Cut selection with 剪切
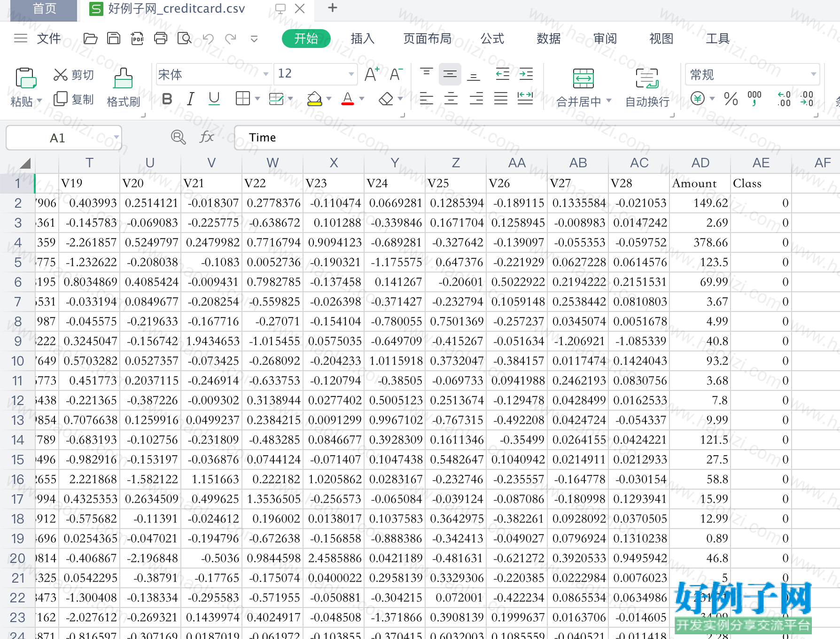The height and width of the screenshot is (639, 840). [x=74, y=75]
